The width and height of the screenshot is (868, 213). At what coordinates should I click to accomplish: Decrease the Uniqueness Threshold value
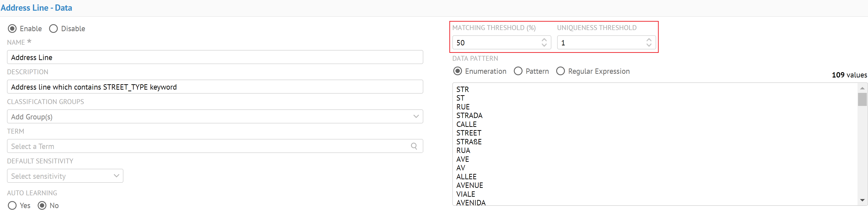649,45
